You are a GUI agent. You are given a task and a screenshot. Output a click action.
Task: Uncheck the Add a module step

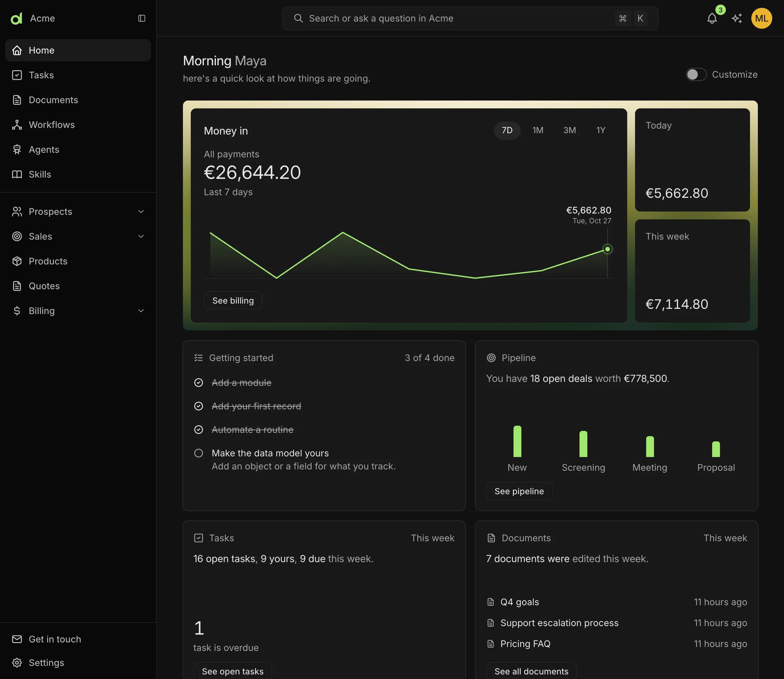(x=199, y=383)
